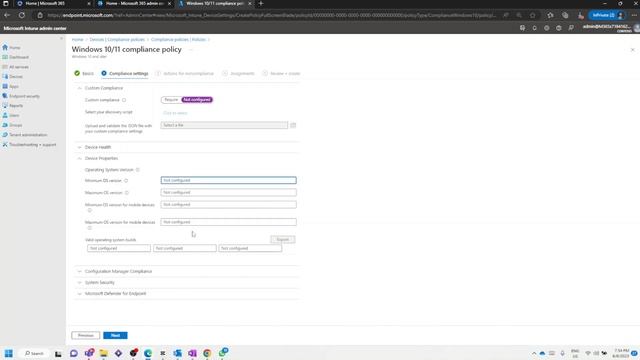Image resolution: width=640 pixels, height=360 pixels.
Task: Open Google Chrome from the taskbar
Action: [207, 353]
